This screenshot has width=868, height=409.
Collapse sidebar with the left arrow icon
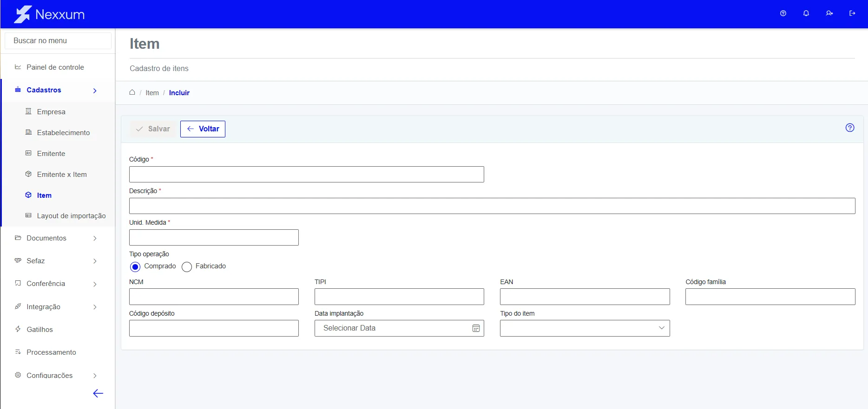(x=98, y=394)
